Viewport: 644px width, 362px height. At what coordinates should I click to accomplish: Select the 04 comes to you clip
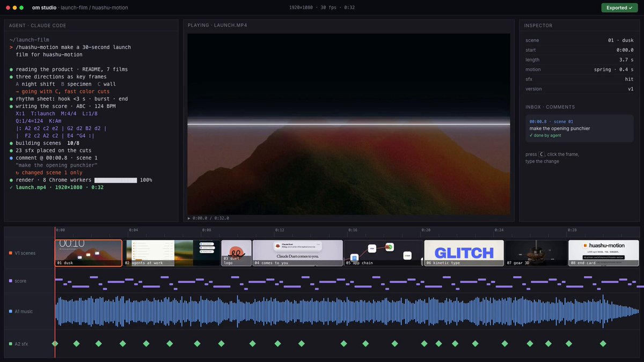pyautogui.click(x=298, y=253)
